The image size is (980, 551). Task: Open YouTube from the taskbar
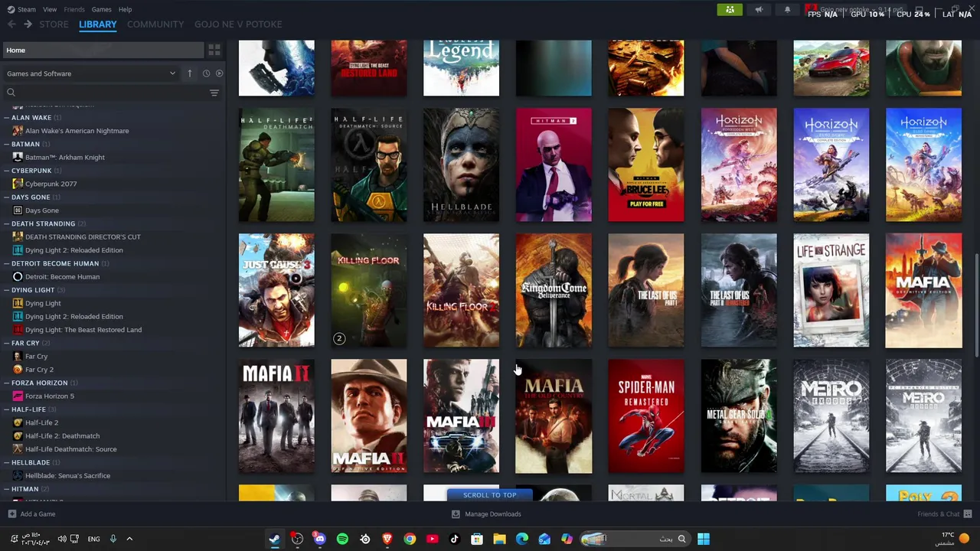(432, 539)
